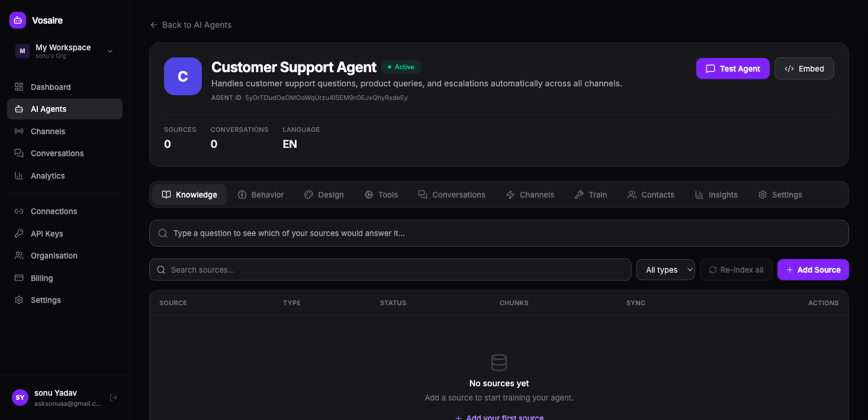Open Channels in the left sidebar

65,131
